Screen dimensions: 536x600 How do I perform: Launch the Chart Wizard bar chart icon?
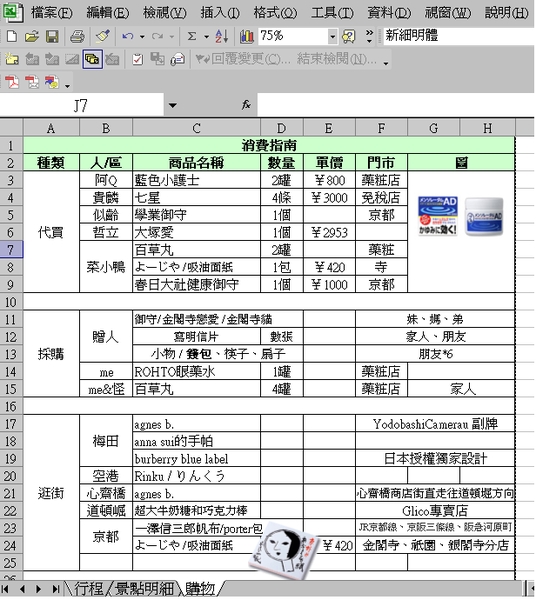[246, 37]
